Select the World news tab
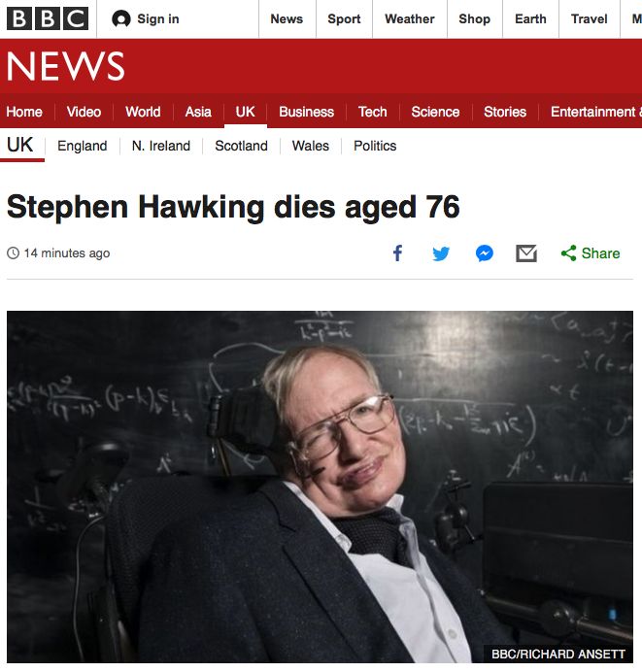Image resolution: width=642 pixels, height=672 pixels. 143,112
